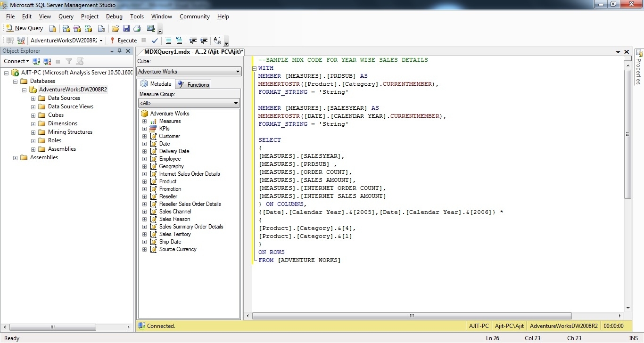Toggle auto-hide pin on Object Explorer
Image resolution: width=644 pixels, height=343 pixels.
(120, 51)
